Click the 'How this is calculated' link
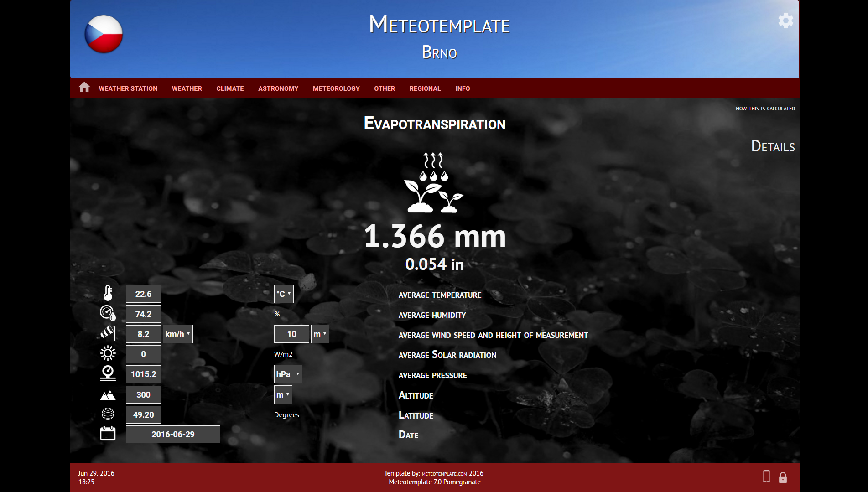868x492 pixels. pyautogui.click(x=764, y=109)
